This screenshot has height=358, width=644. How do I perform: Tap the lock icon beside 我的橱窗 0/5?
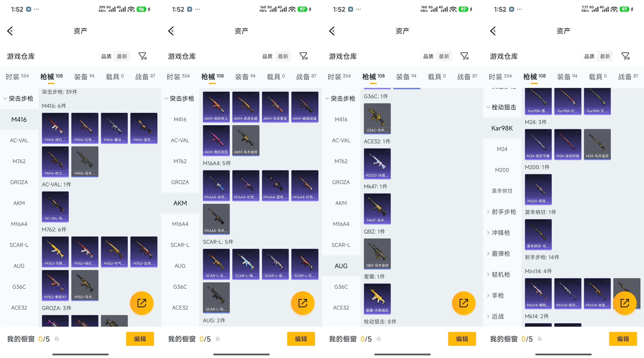[57, 339]
